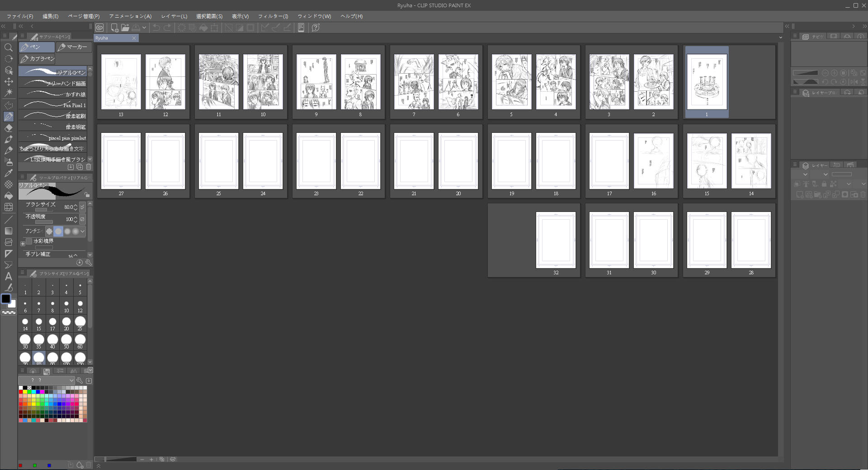Select page 8 thumbnail
Viewport: 868px width, 470px height.
[x=361, y=82]
